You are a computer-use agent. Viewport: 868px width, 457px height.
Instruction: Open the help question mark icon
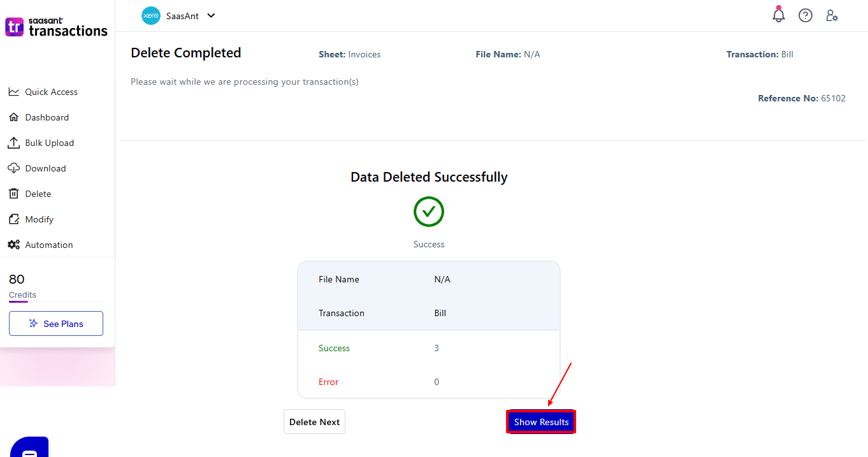[805, 15]
